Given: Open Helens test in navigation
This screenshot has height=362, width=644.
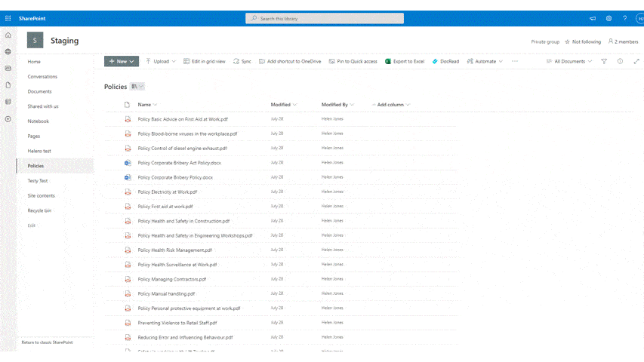Looking at the screenshot, I should [39, 151].
